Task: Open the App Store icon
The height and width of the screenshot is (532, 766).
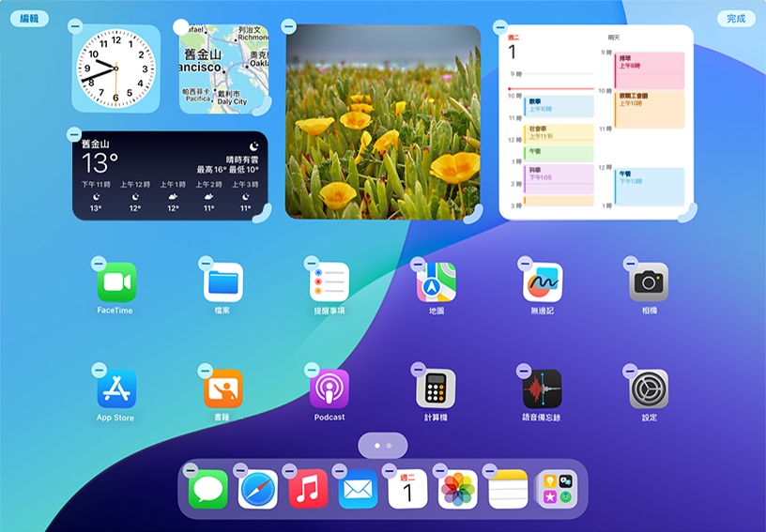Action: [116, 388]
